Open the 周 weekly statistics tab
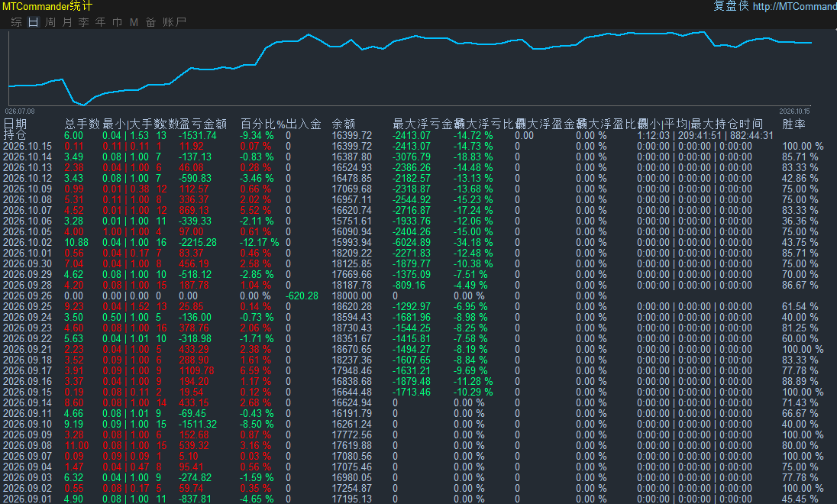Image resolution: width=837 pixels, height=504 pixels. click(x=50, y=22)
